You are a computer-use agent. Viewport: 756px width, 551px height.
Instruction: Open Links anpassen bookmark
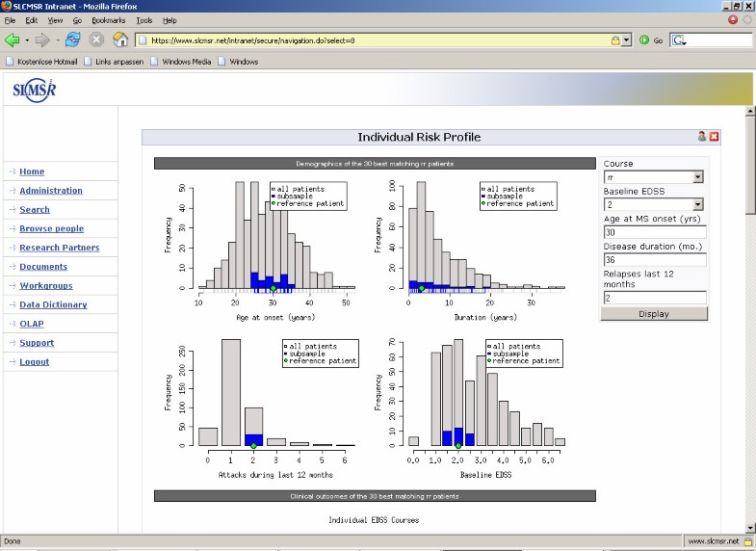coord(114,62)
